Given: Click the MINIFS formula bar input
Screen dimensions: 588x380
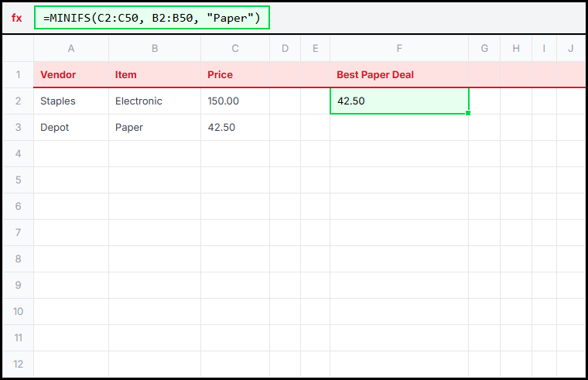Looking at the screenshot, I should point(152,18).
